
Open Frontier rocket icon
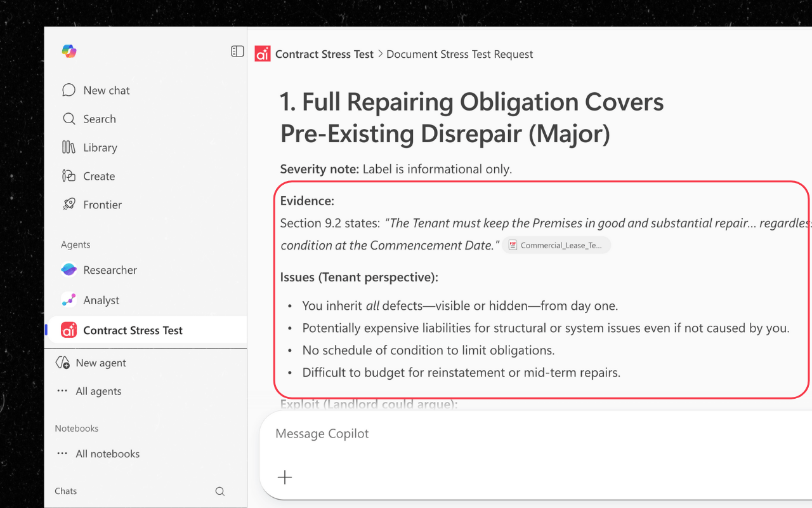[x=69, y=204]
